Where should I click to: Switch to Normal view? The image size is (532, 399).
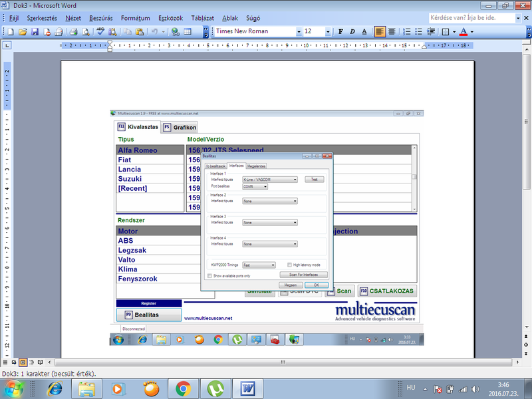click(5, 362)
